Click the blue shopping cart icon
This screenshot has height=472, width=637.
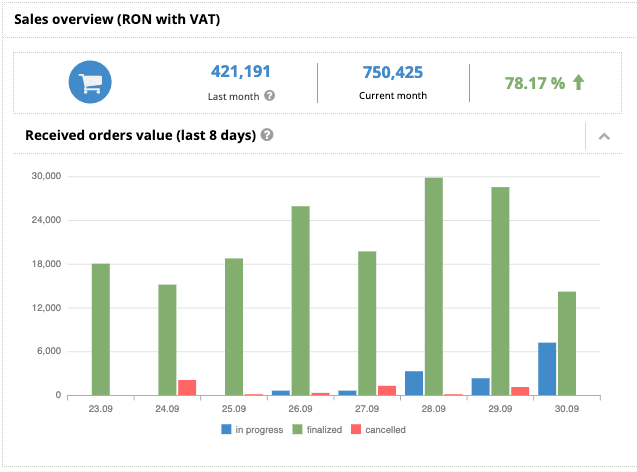(x=89, y=82)
